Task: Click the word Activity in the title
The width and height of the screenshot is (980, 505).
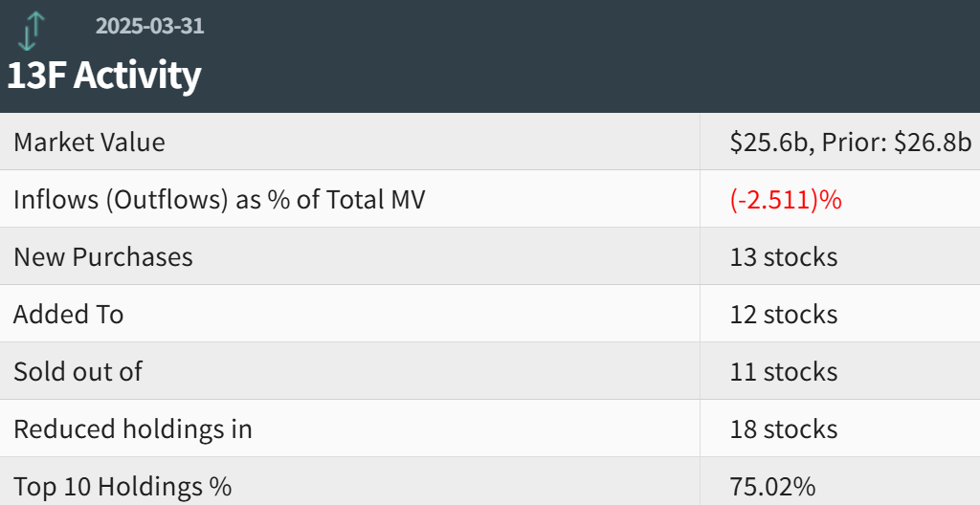Action: (x=137, y=76)
